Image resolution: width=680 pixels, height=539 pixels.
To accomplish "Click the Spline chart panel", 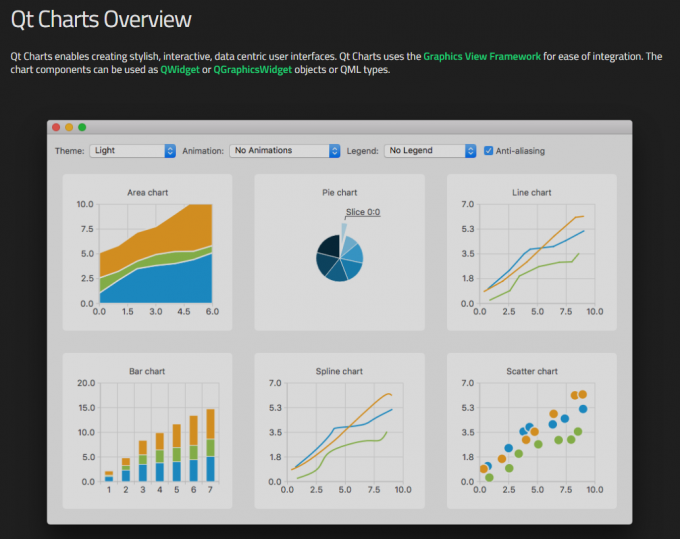I will [339, 430].
